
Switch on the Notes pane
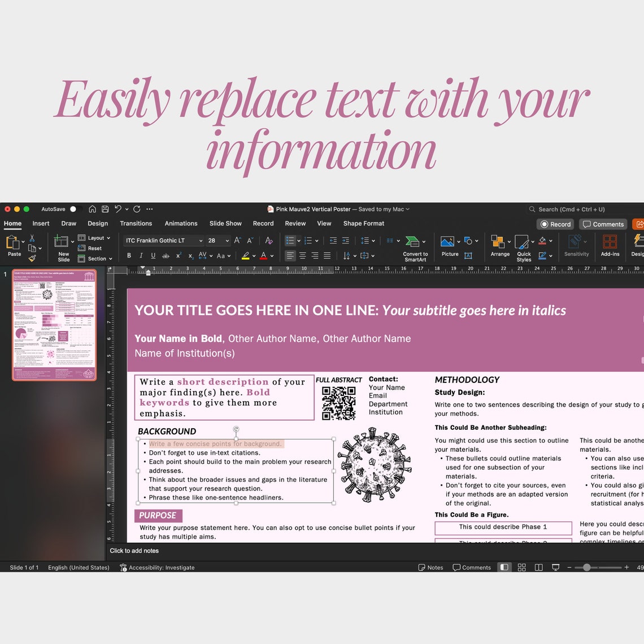pos(430,567)
